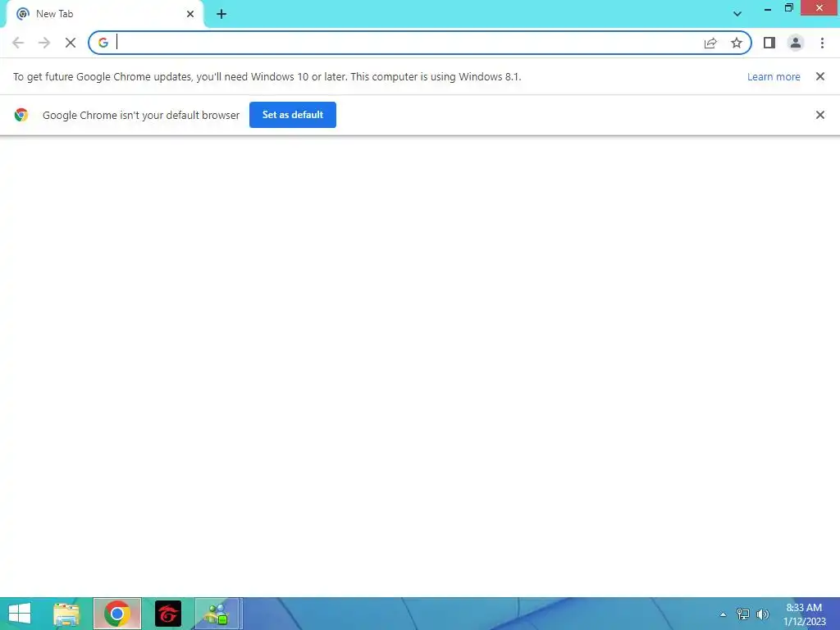This screenshot has height=630, width=840.
Task: Open the Learn more link
Action: click(774, 76)
